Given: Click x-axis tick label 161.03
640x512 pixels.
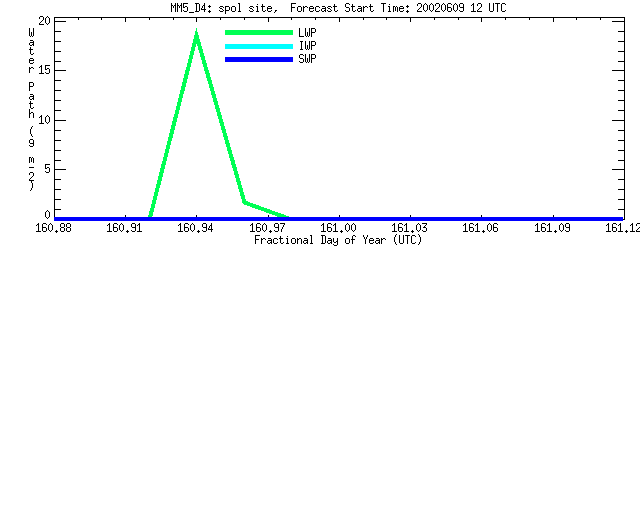Looking at the screenshot, I should click(409, 228).
